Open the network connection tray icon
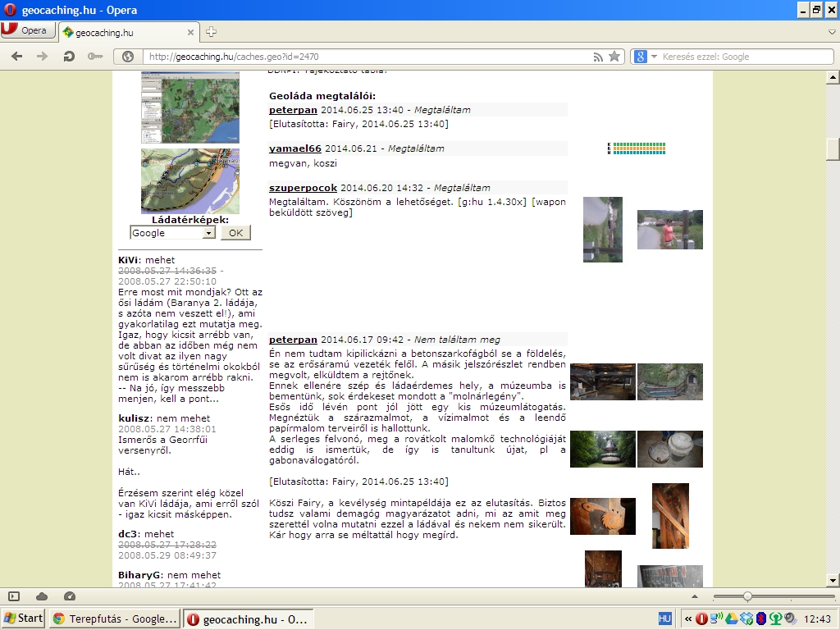The height and width of the screenshot is (630, 840). 716,619
